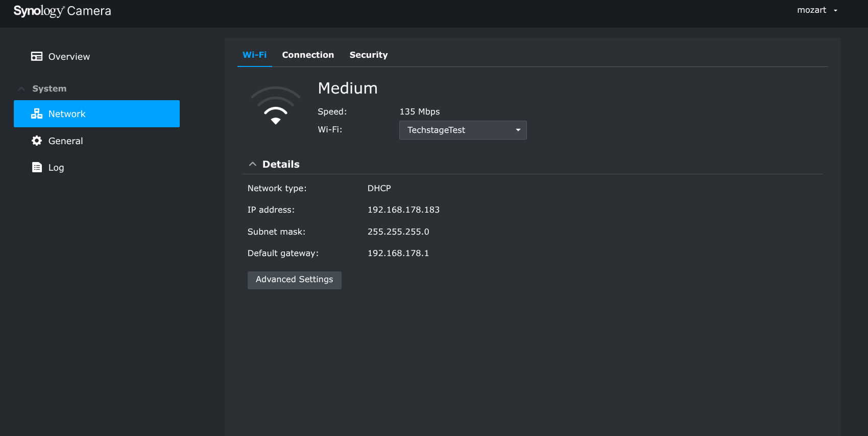This screenshot has width=868, height=436.
Task: Click the mozart account name
Action: coord(811,10)
